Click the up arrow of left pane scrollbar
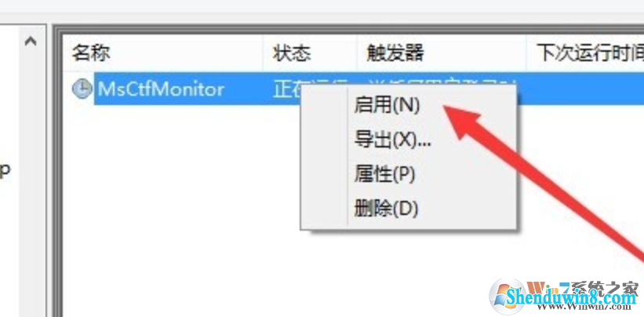The width and height of the screenshot is (644, 317). point(31,42)
